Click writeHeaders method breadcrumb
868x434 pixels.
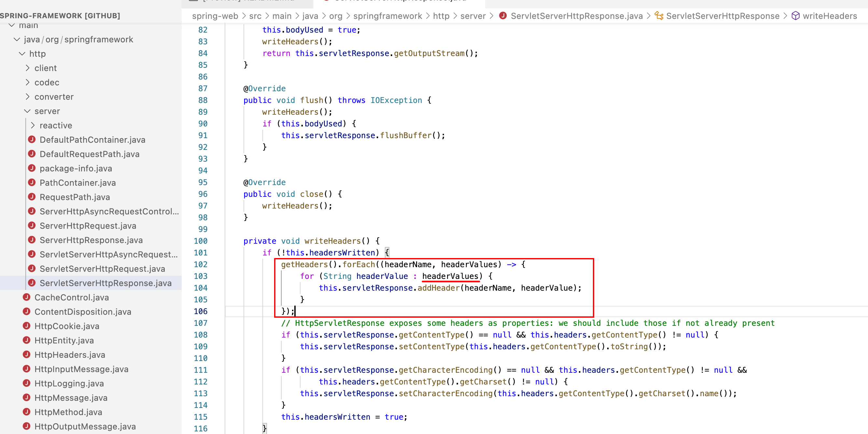tap(830, 16)
